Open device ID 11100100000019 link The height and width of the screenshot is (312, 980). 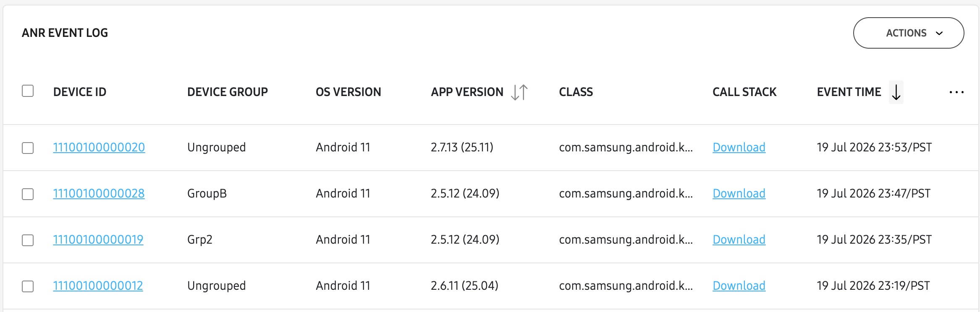(98, 239)
